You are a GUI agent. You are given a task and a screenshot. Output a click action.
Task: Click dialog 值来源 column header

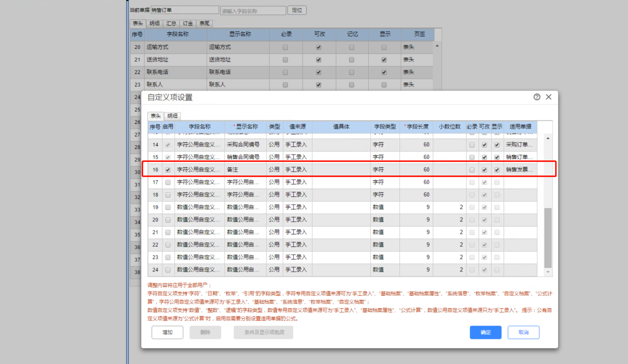point(297,127)
